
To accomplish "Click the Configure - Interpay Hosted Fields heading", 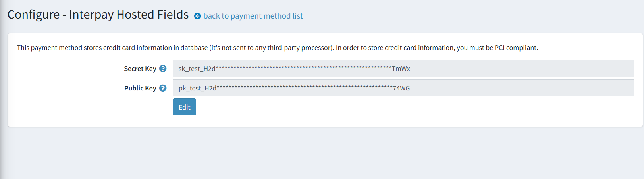I will [x=98, y=15].
